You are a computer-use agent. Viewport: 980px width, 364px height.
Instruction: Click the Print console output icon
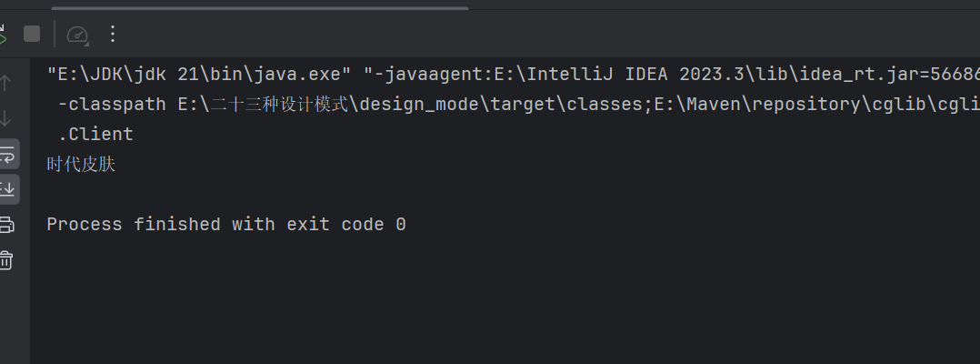click(x=6, y=225)
